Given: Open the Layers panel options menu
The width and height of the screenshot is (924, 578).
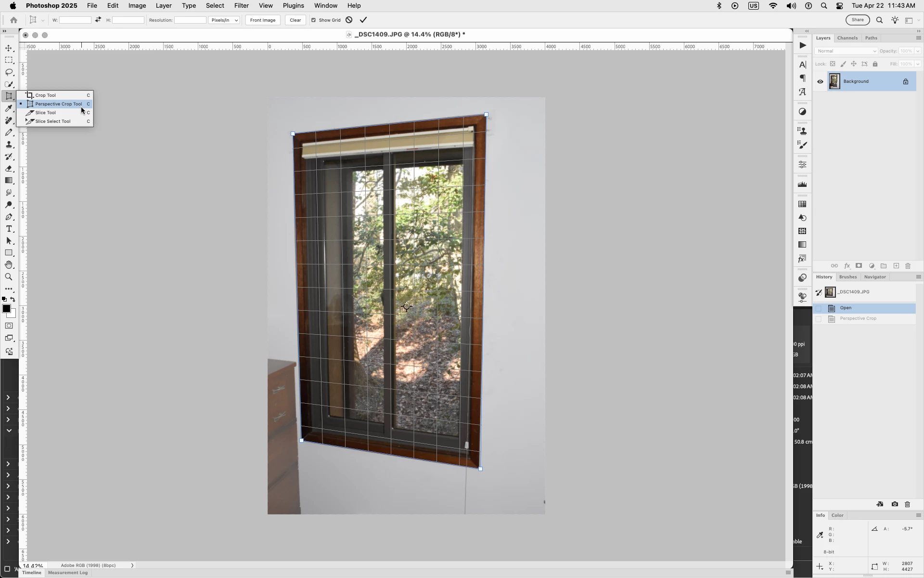Looking at the screenshot, I should click(918, 38).
